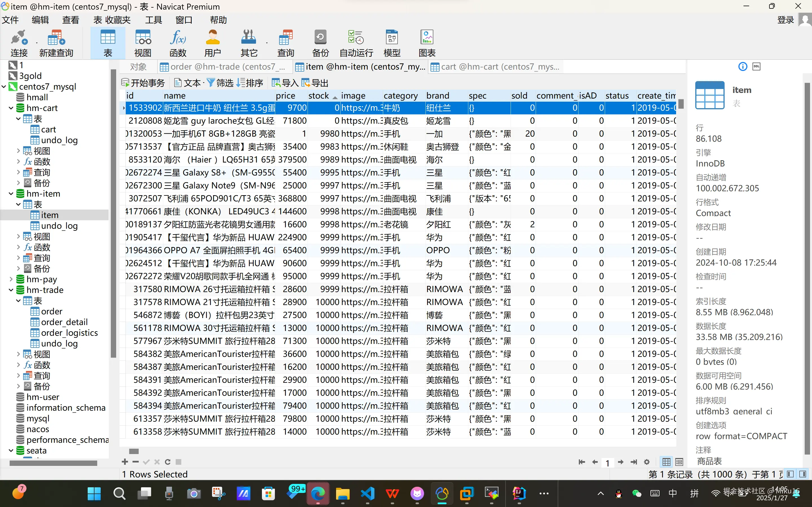
Task: Click the 模型 (Model) toolbar icon
Action: pos(392,43)
